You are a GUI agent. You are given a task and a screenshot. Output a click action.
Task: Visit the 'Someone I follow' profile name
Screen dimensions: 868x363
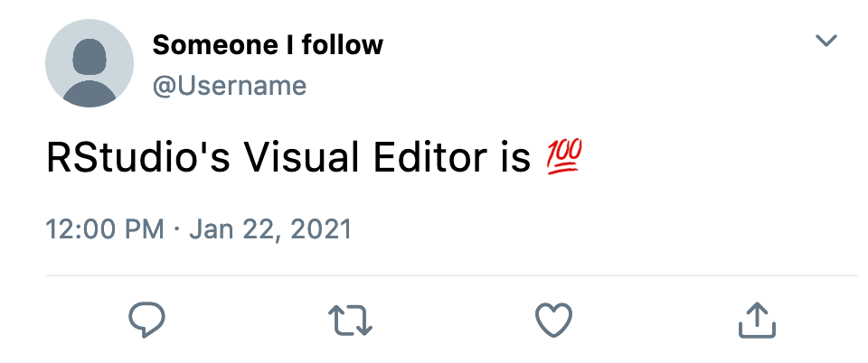coord(268,45)
